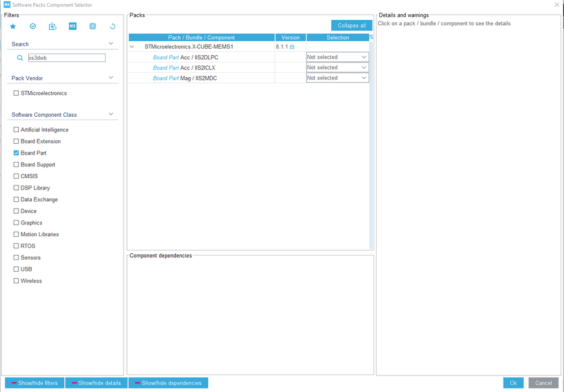564x392 pixels.
Task: Enable the Sensors class checkbox
Action: [16, 257]
